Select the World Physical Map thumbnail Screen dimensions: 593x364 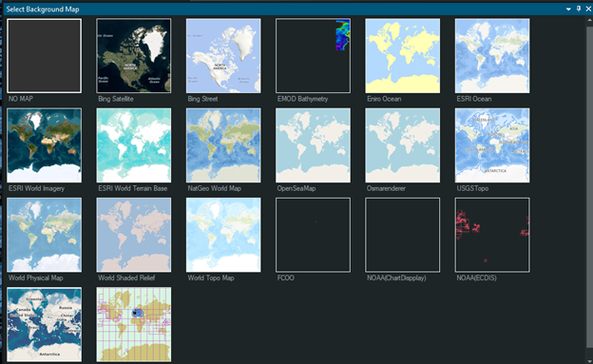[45, 235]
